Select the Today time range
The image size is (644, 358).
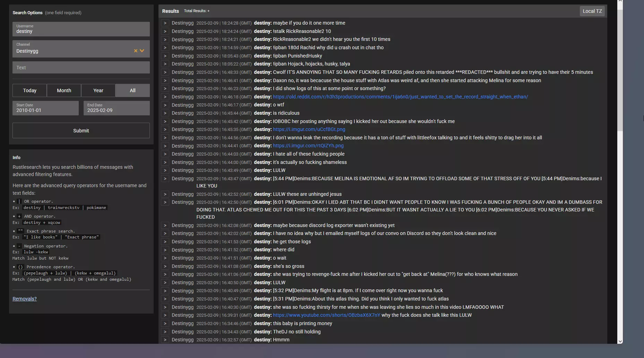(29, 90)
